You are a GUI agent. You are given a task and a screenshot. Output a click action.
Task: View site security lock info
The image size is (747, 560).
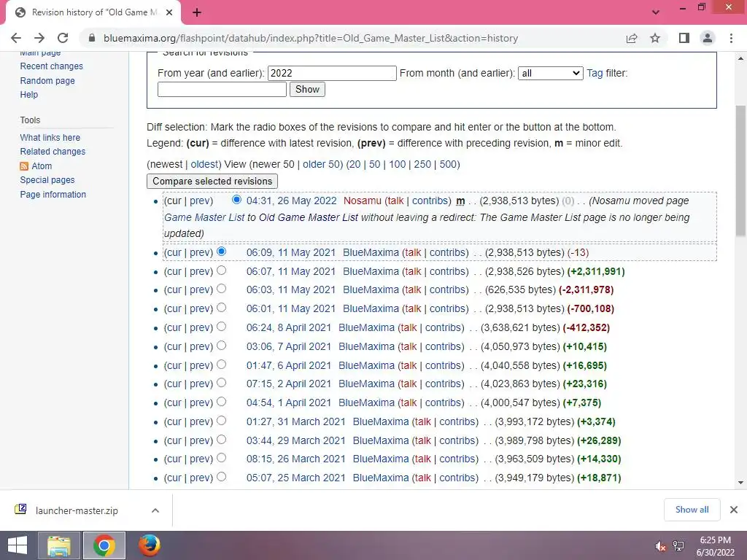pyautogui.click(x=93, y=38)
